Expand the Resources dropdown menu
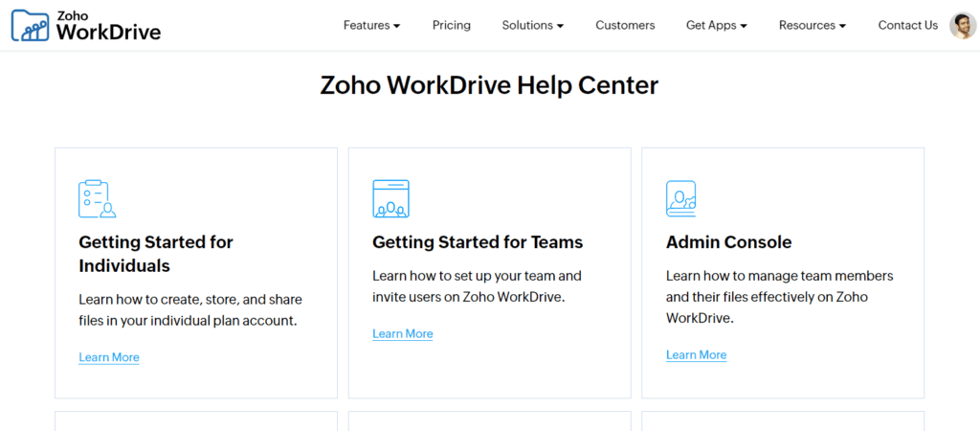 pyautogui.click(x=813, y=26)
